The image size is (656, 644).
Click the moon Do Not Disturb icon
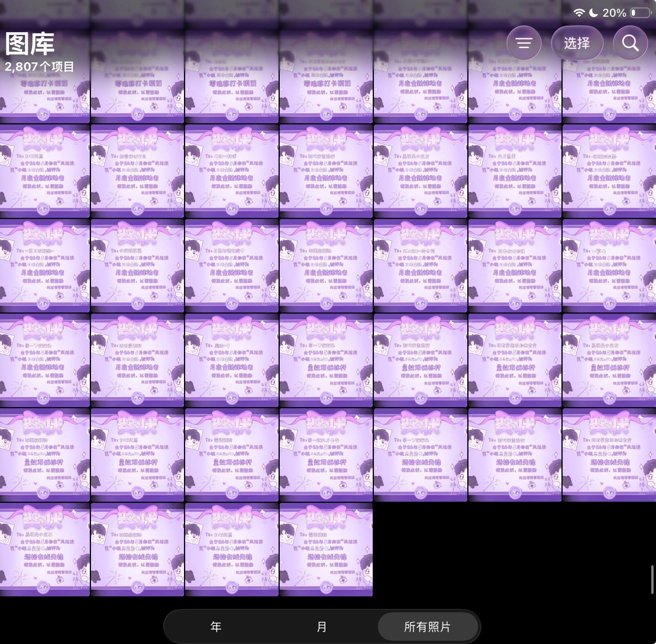593,13
